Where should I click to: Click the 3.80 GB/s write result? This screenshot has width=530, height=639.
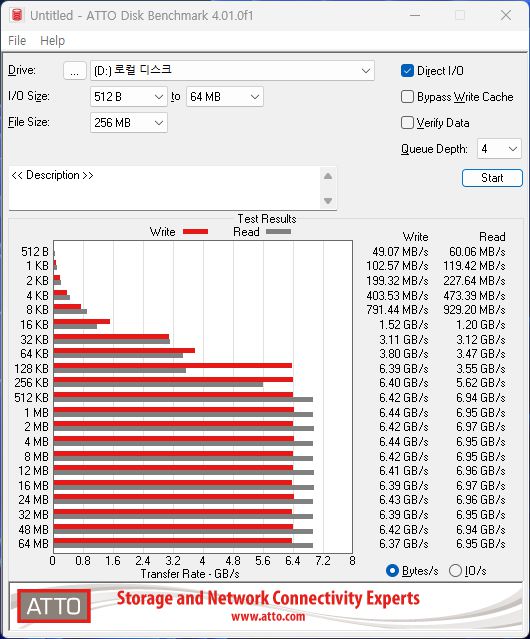pyautogui.click(x=404, y=354)
